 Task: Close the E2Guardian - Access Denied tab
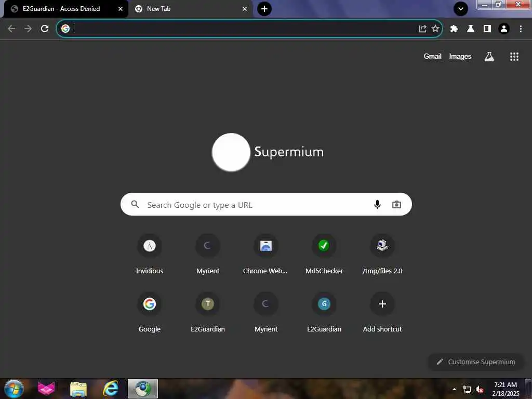(121, 9)
